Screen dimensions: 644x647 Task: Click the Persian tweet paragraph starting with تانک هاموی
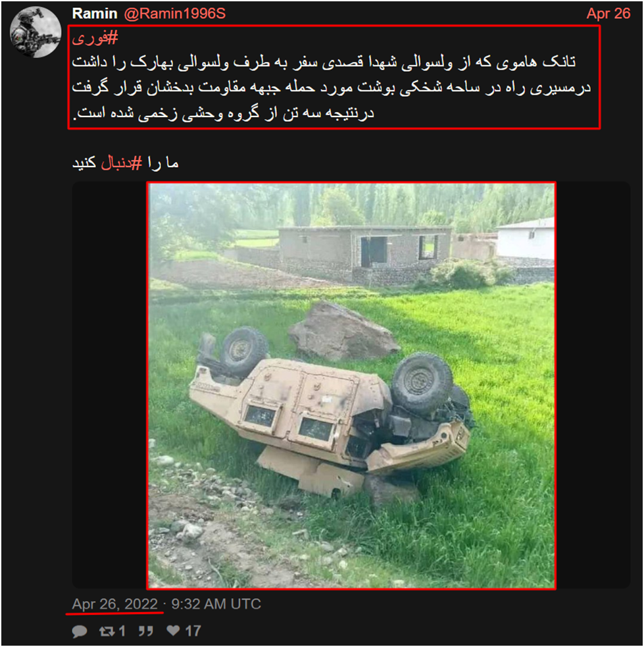332,87
